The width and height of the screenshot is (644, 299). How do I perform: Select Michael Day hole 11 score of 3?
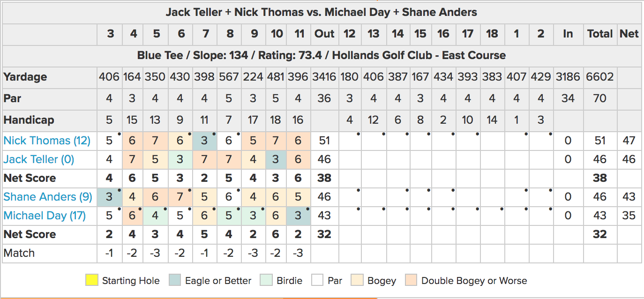tap(298, 216)
